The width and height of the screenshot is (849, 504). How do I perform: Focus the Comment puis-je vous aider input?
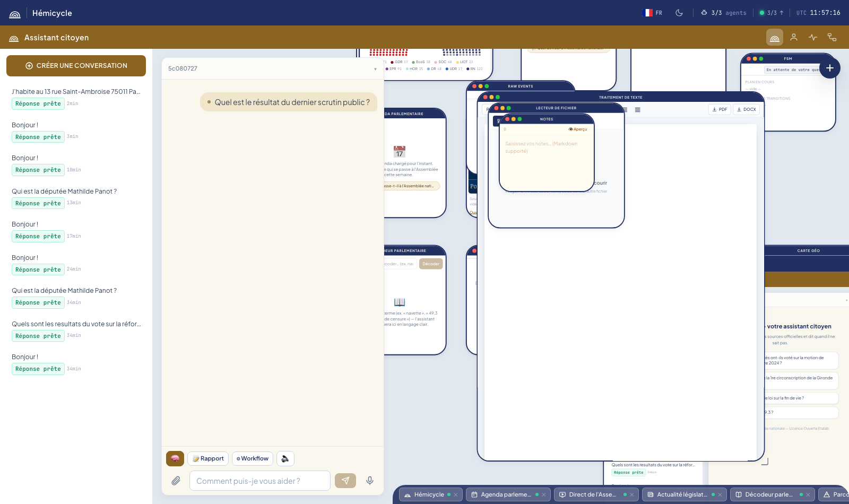tap(260, 481)
